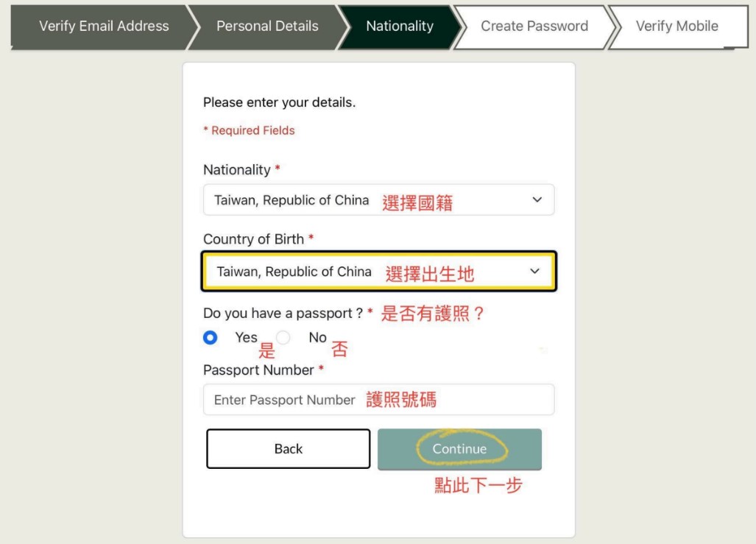
Task: Jump to the Create Password step
Action: (x=534, y=26)
